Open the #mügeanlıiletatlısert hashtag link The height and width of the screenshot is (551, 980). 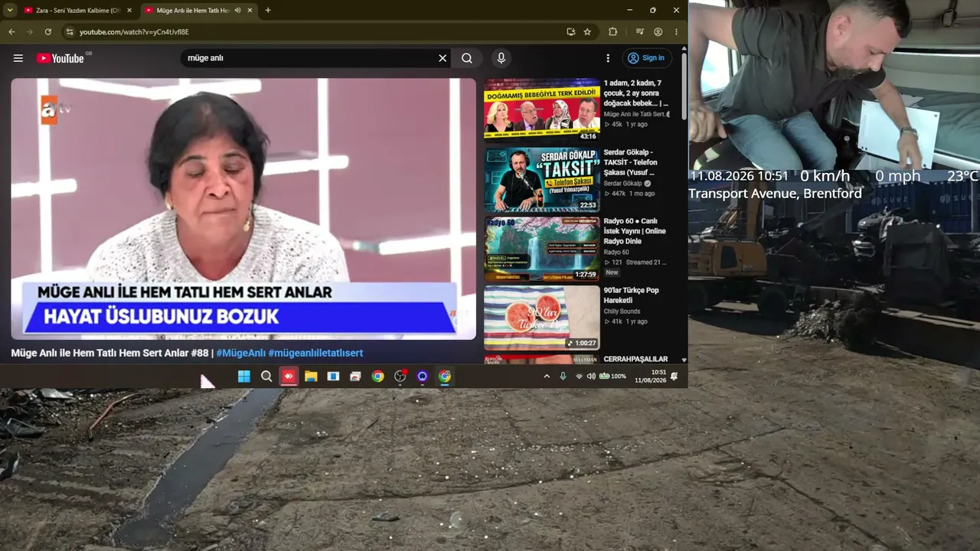point(315,353)
